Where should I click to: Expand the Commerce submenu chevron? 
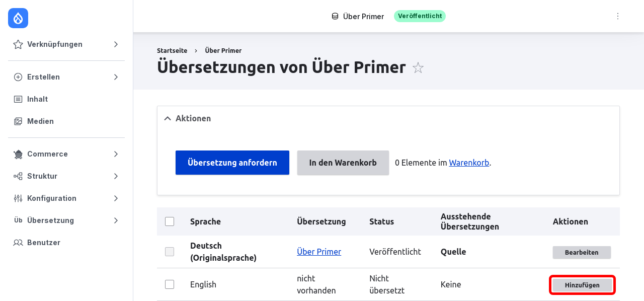[x=116, y=154]
